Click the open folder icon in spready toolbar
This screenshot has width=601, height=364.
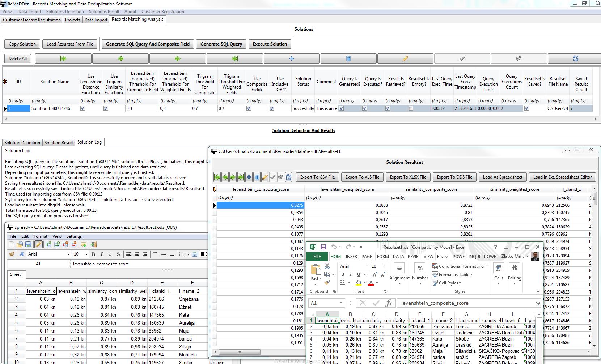click(20, 245)
